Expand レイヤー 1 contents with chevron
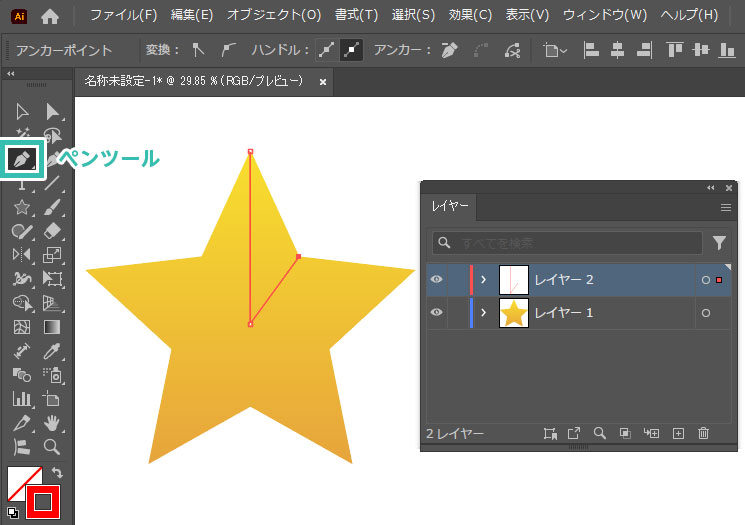745x525 pixels. (x=483, y=313)
